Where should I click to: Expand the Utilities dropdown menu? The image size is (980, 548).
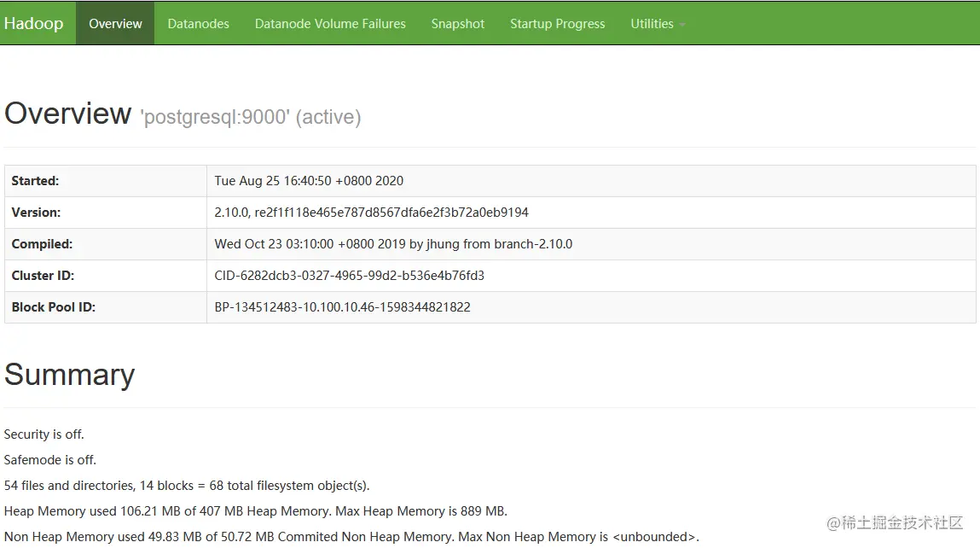point(658,23)
